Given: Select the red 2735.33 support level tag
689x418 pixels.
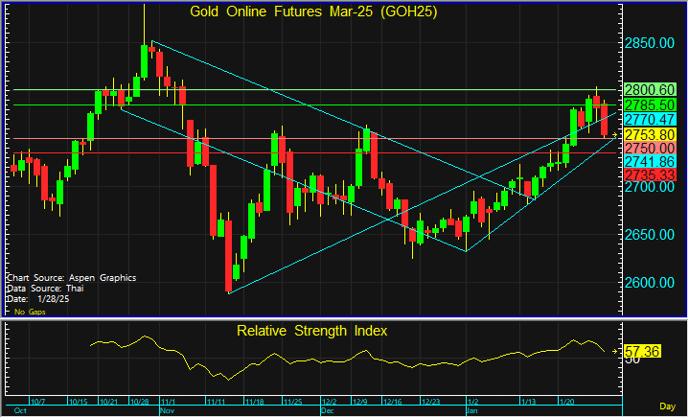Looking at the screenshot, I should (x=650, y=175).
